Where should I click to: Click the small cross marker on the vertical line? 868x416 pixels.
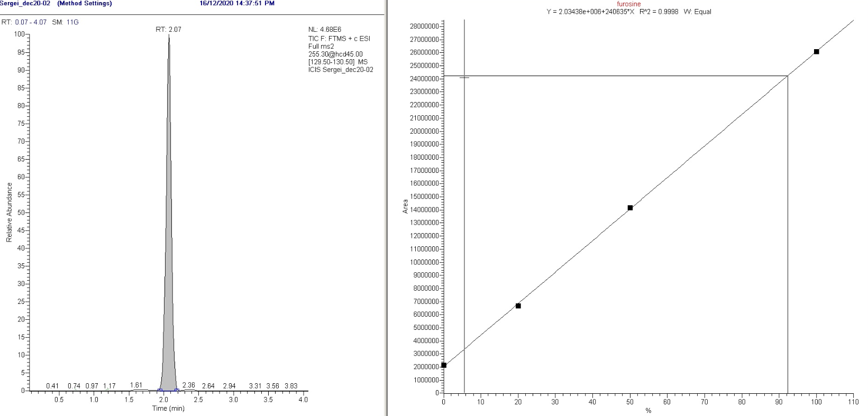click(464, 77)
